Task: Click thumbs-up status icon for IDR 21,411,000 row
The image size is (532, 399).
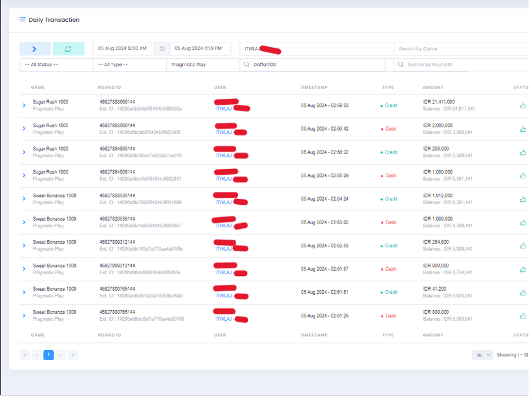Action: 523,106
